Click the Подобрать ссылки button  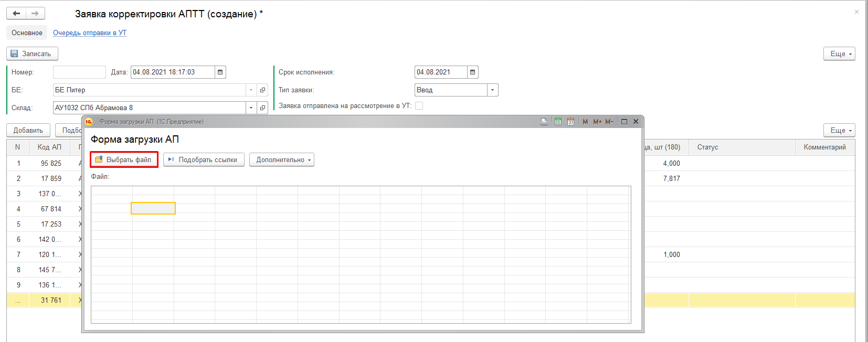point(204,160)
